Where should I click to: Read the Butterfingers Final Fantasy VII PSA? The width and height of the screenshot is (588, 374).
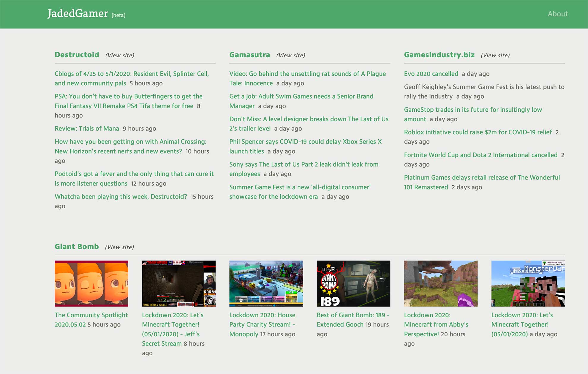click(129, 101)
